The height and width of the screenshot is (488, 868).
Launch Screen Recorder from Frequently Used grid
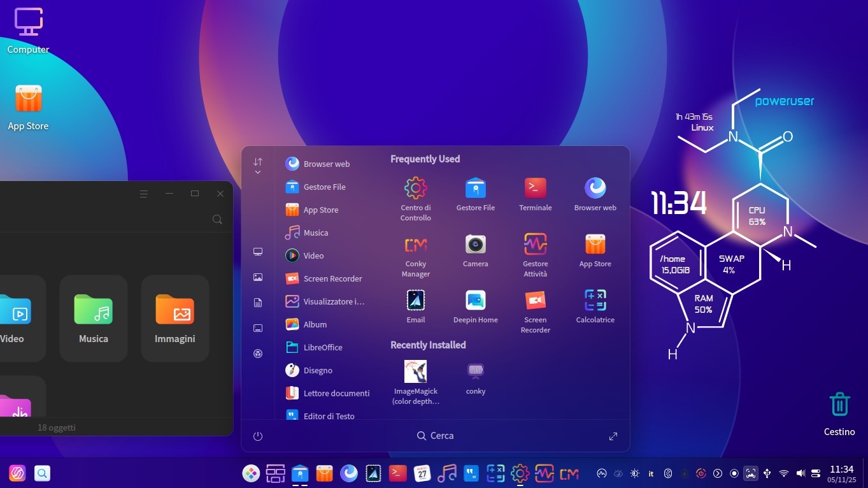click(536, 310)
